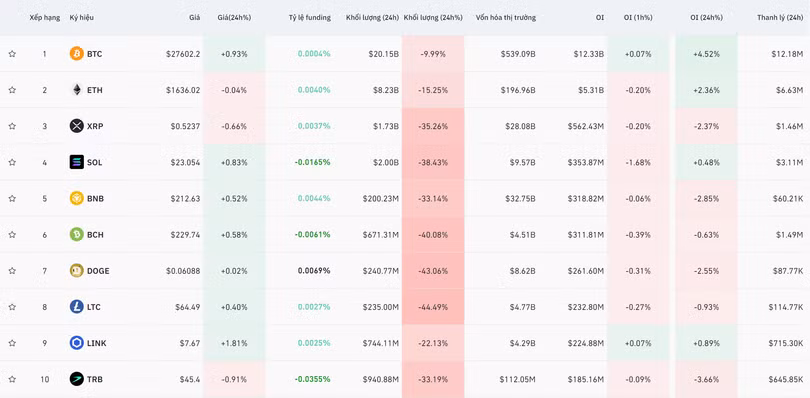Click the $12.33B open interest cell
The height and width of the screenshot is (398, 810).
click(x=588, y=54)
